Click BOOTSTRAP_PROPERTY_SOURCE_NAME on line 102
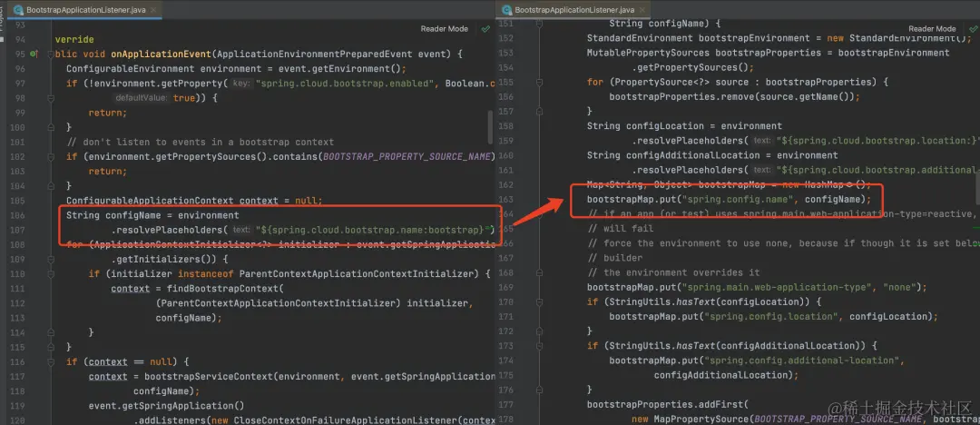Image resolution: width=980 pixels, height=425 pixels. [x=407, y=156]
